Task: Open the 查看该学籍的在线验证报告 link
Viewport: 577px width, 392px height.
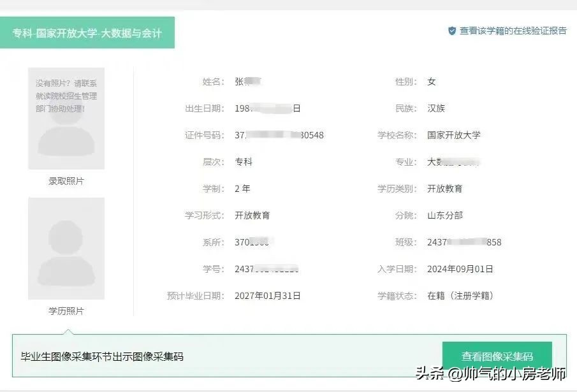Action: 513,31
